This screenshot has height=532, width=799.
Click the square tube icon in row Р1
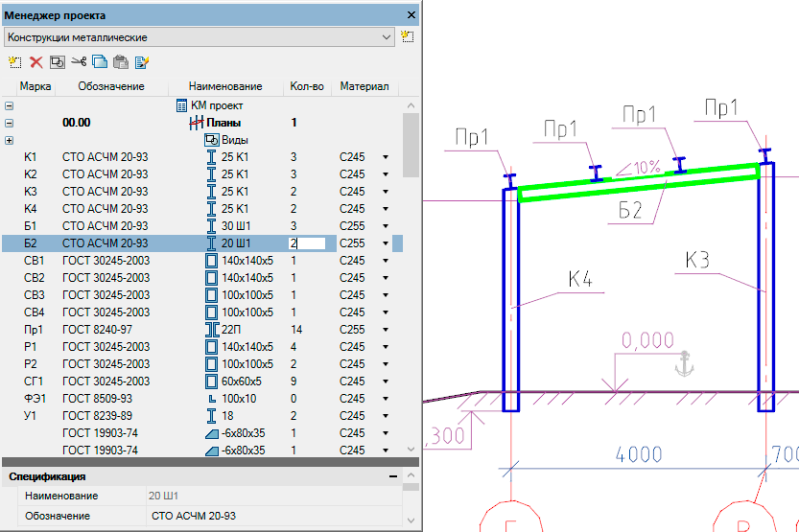211,347
